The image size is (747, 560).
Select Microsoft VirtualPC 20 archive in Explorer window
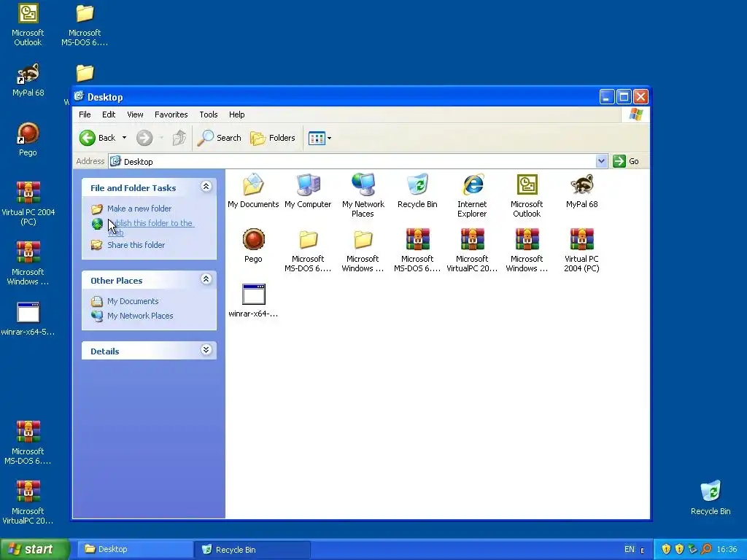pyautogui.click(x=472, y=250)
